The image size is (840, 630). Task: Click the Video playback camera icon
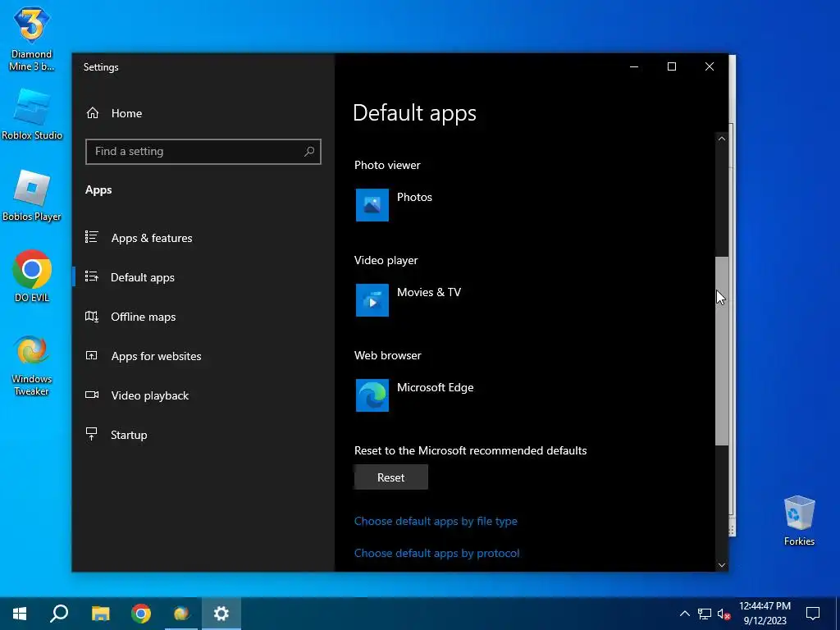[92, 395]
